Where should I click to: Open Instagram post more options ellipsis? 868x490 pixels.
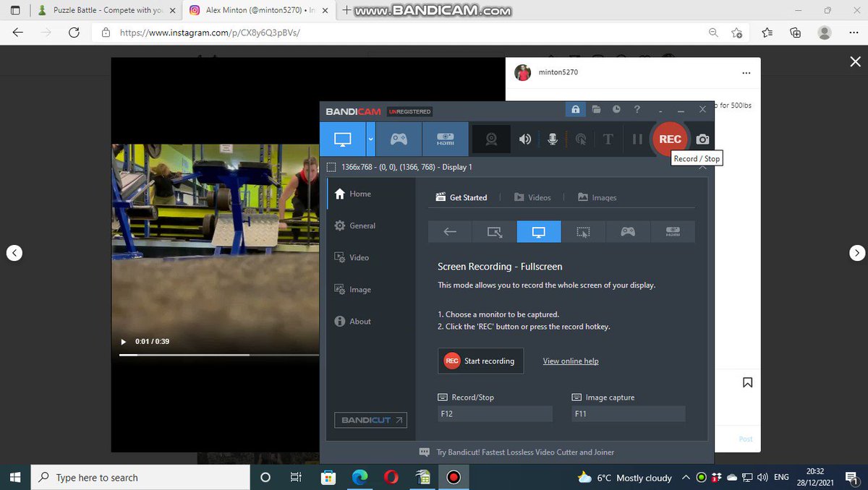[x=746, y=72]
